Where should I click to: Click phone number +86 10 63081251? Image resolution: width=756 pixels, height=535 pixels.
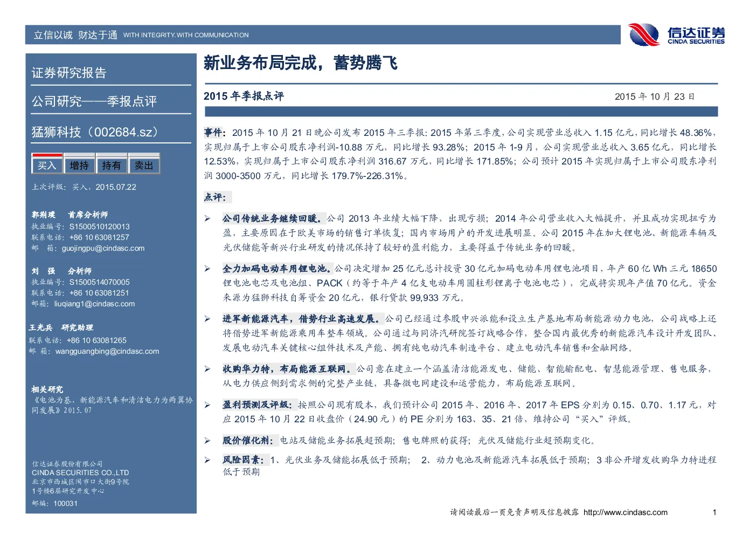[100, 293]
